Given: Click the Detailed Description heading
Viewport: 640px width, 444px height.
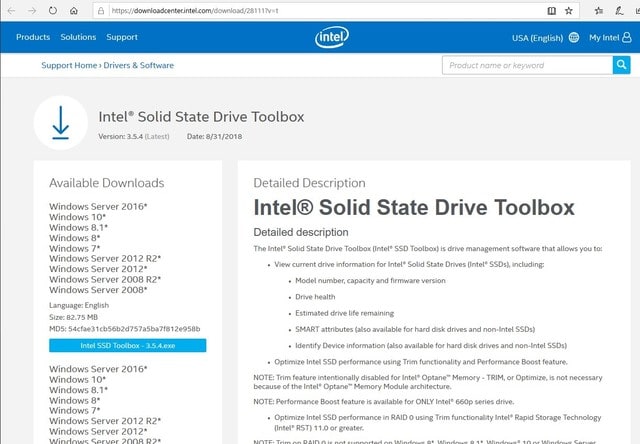Looking at the screenshot, I should tap(309, 183).
